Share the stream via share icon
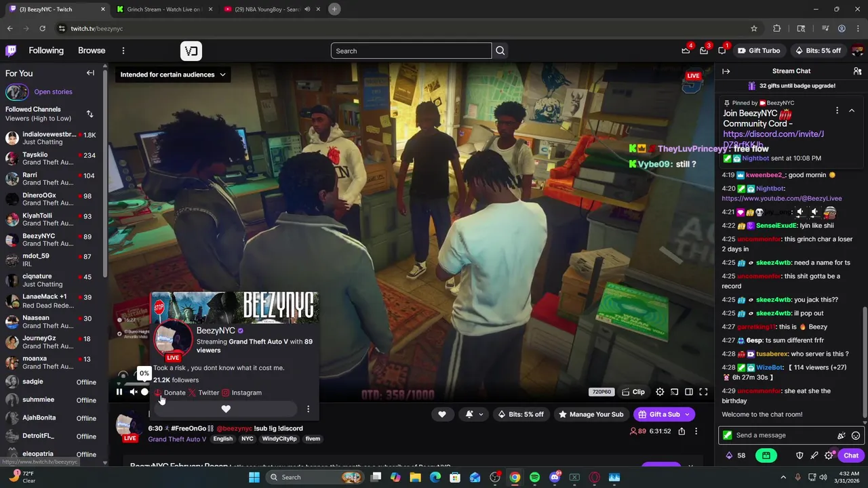Viewport: 868px width, 488px height. coord(682,431)
